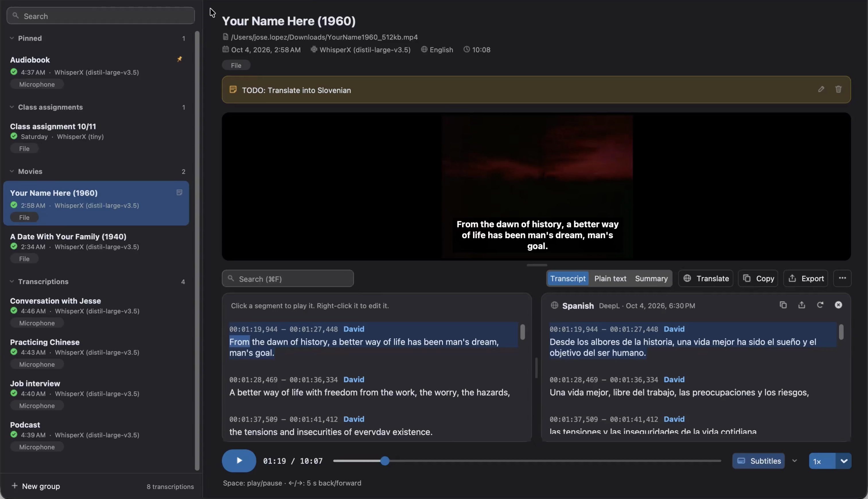
Task: Click the globe icon beside Spanish heading
Action: (554, 305)
